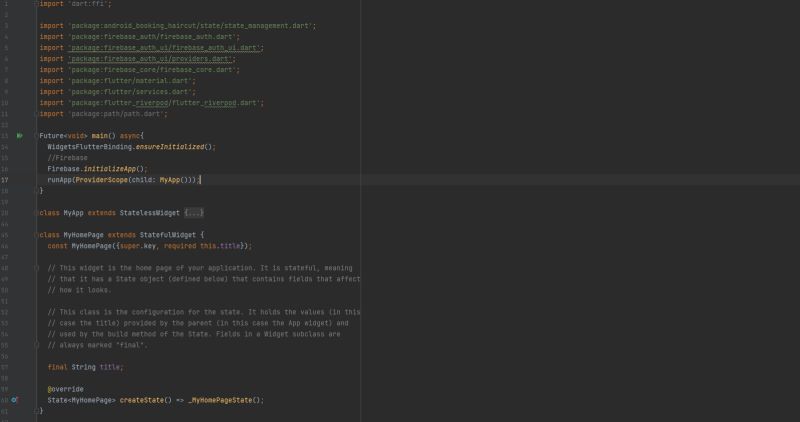Image resolution: width=800 pixels, height=422 pixels.
Task: Click line number 17 in gutter
Action: [5, 180]
